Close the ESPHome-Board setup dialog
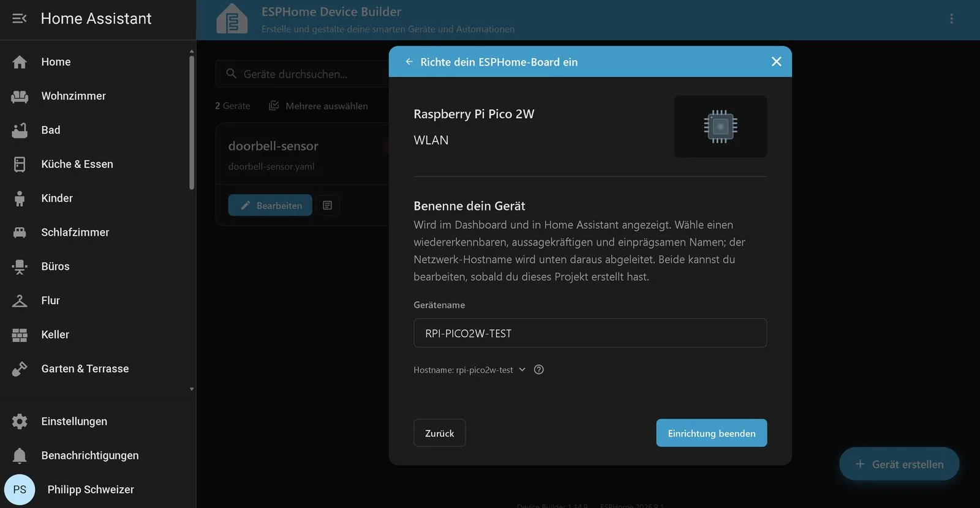The height and width of the screenshot is (508, 980). [776, 62]
